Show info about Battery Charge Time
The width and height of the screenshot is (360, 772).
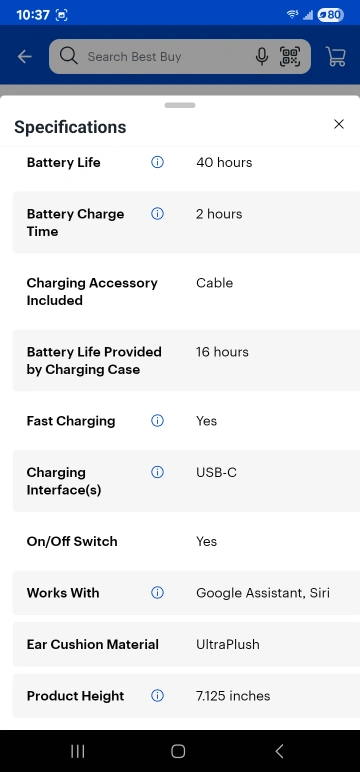(x=157, y=214)
